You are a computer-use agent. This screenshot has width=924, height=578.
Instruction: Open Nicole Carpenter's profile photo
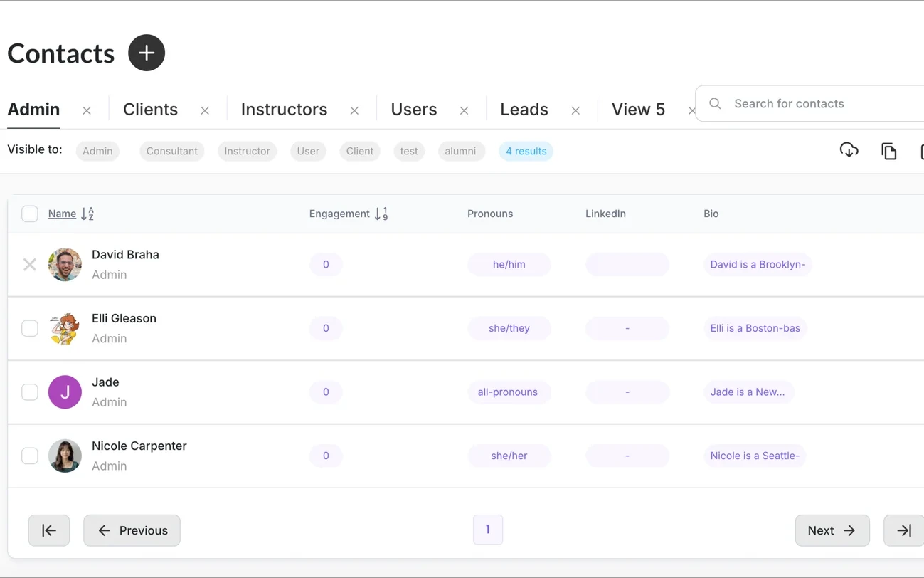click(x=65, y=456)
